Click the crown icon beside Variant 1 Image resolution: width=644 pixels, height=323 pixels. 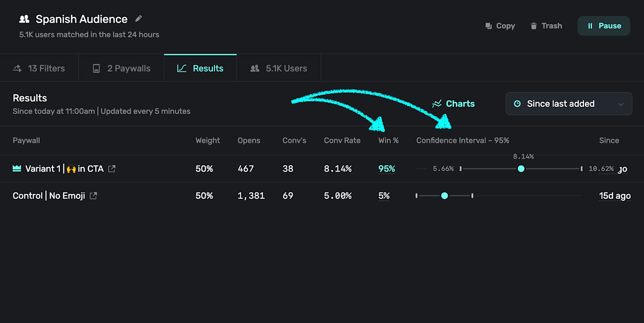coord(17,169)
